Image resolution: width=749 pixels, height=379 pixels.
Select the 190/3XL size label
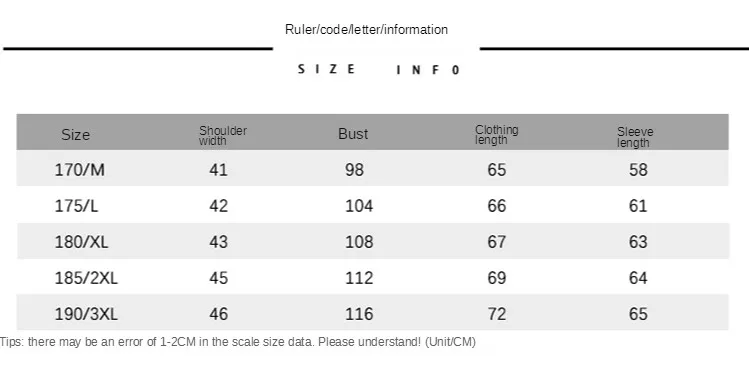click(86, 314)
